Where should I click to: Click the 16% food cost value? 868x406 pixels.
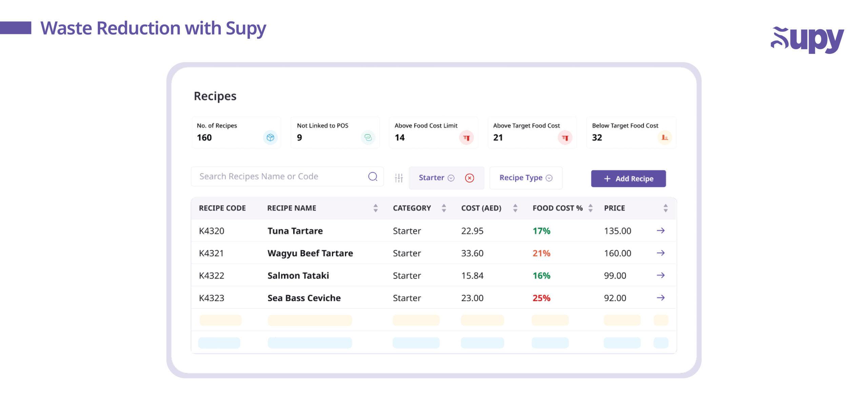(x=541, y=276)
